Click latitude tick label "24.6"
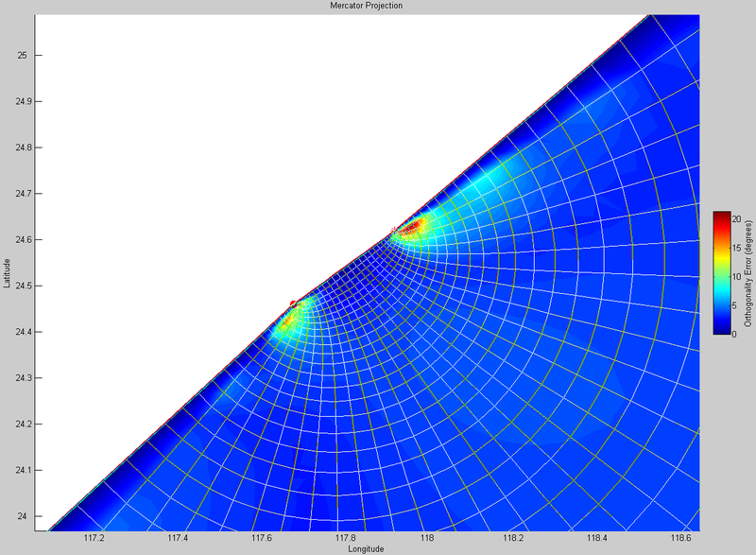Image resolution: width=756 pixels, height=555 pixels. coord(23,239)
